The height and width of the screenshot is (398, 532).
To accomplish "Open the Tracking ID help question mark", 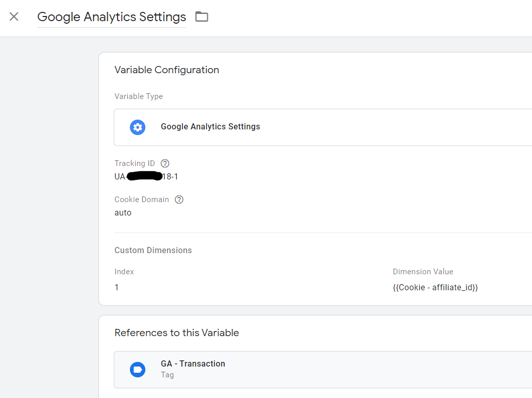I will pyautogui.click(x=165, y=163).
